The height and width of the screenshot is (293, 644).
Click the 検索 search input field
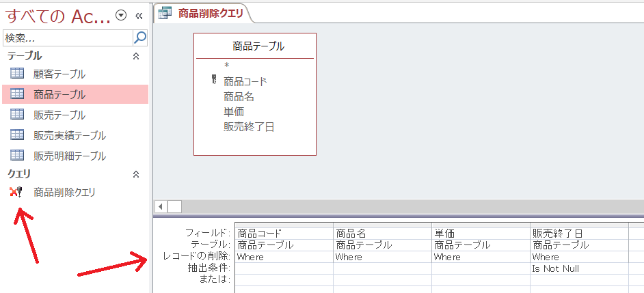point(68,38)
